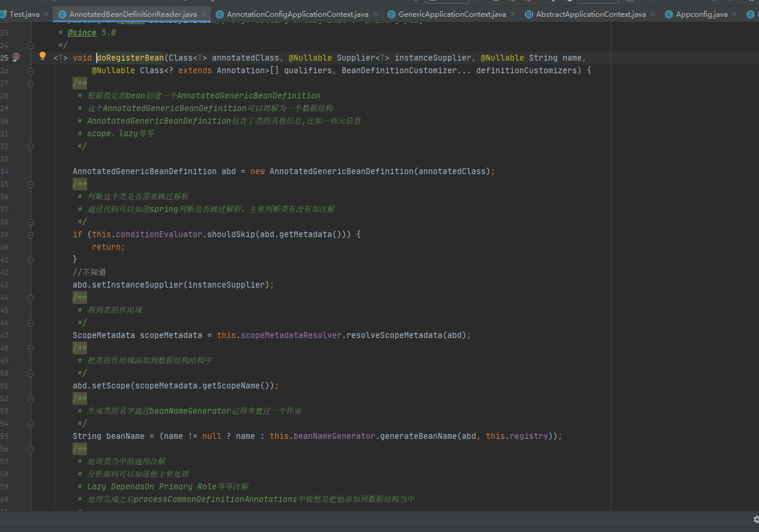Fold the comment block starting line 35
This screenshot has width=759, height=532.
(x=31, y=184)
